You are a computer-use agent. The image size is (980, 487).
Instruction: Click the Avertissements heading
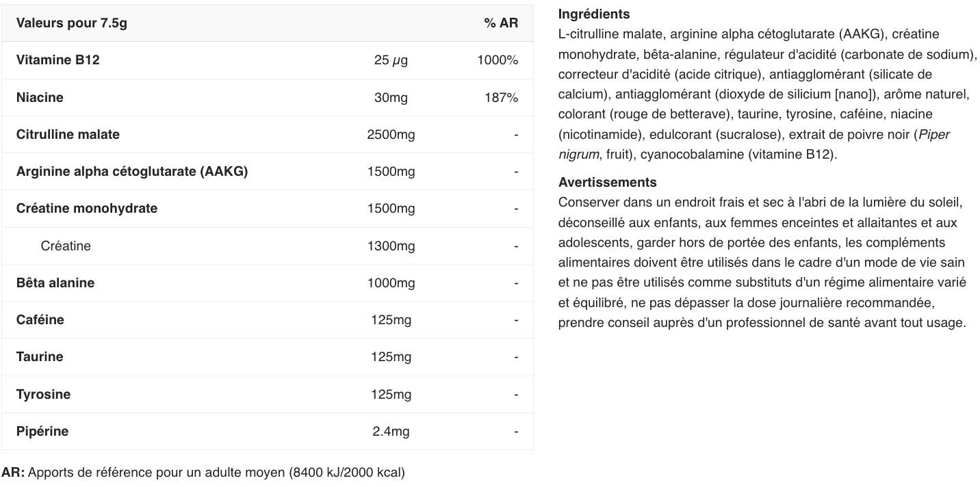[x=607, y=182]
